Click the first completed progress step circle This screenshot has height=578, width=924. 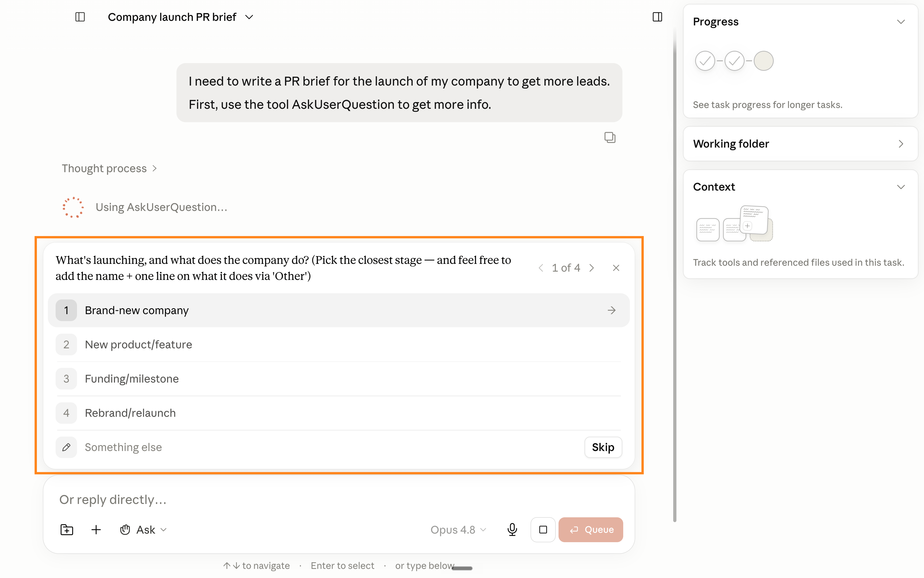[x=704, y=61]
